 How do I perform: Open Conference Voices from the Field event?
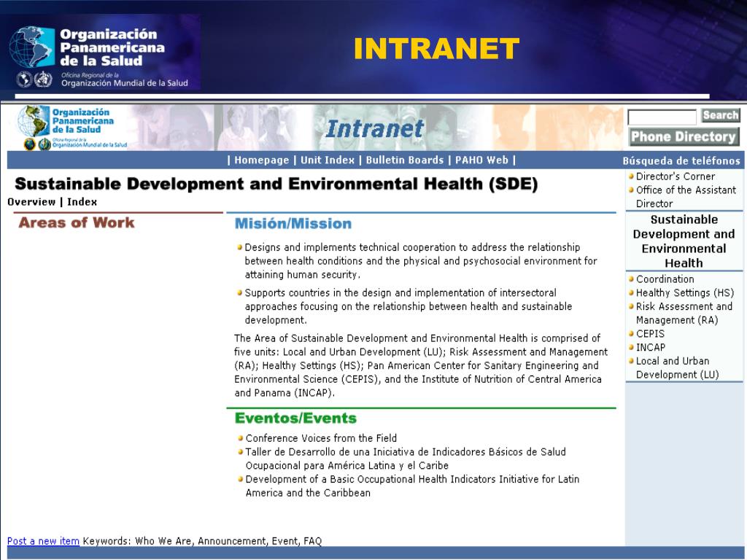click(321, 438)
